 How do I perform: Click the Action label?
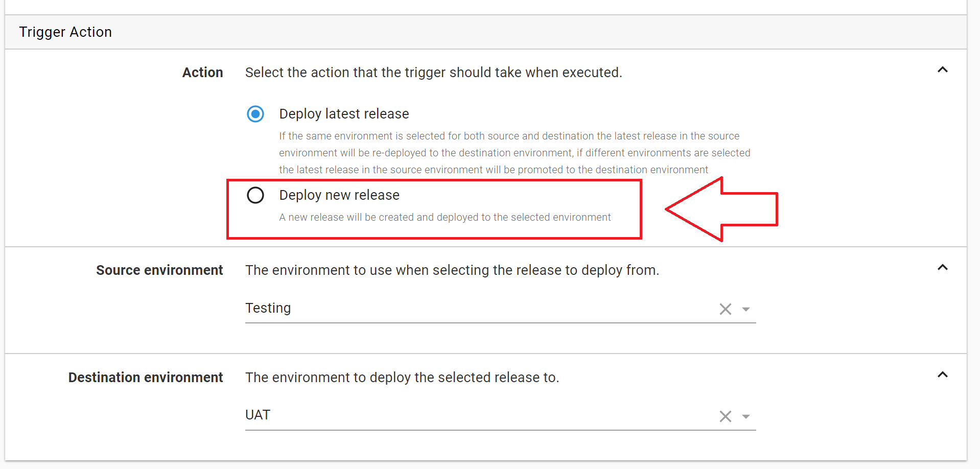click(x=202, y=73)
